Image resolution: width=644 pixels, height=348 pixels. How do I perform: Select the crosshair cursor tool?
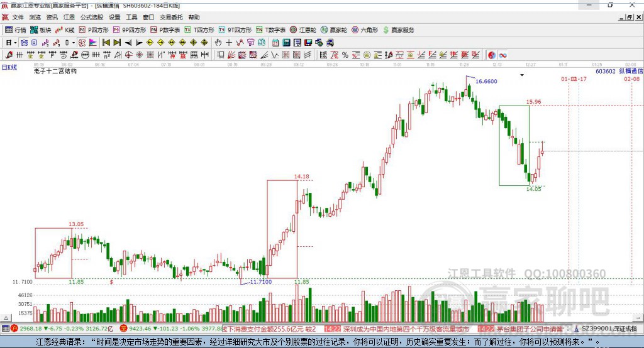[229, 43]
